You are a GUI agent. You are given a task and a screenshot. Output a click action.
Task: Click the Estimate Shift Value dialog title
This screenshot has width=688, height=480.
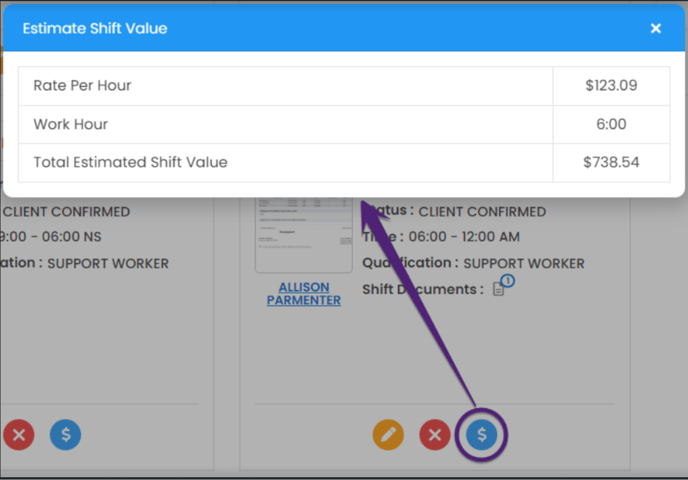pos(95,28)
